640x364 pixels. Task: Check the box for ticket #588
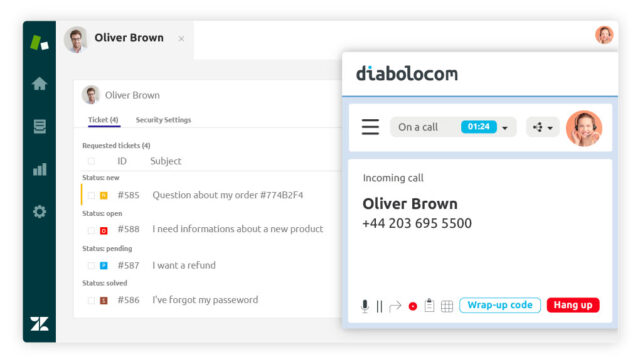tap(91, 231)
